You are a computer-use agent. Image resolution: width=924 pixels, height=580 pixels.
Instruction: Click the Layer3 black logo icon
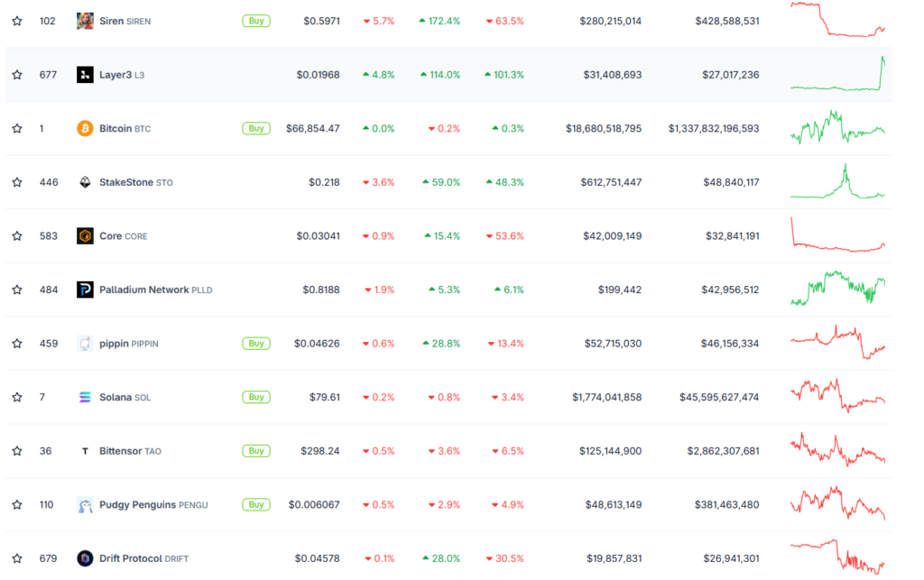pyautogui.click(x=85, y=75)
